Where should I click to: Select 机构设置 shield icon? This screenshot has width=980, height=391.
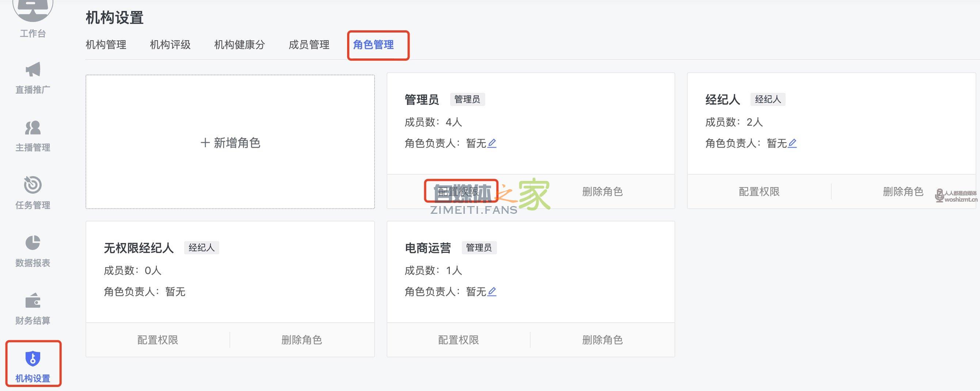[33, 358]
